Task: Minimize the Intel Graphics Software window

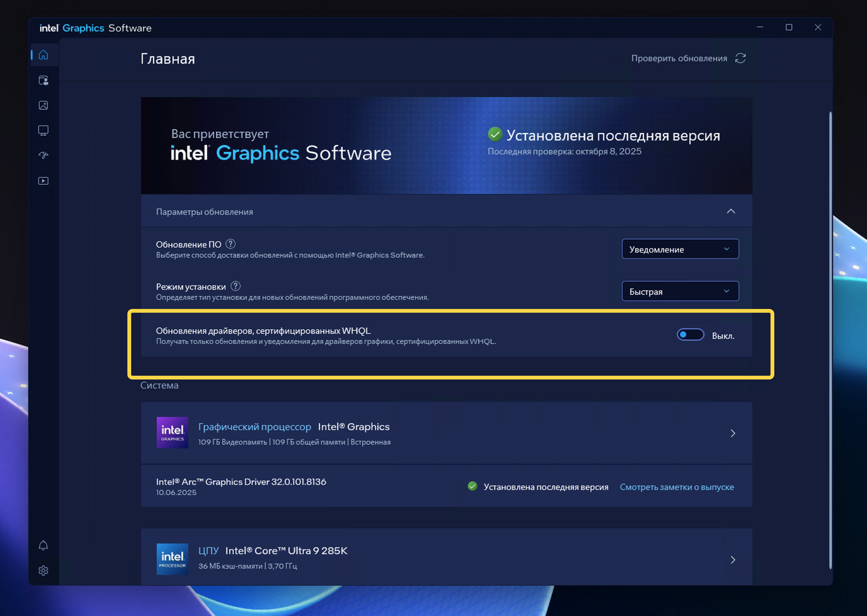Action: [x=760, y=28]
